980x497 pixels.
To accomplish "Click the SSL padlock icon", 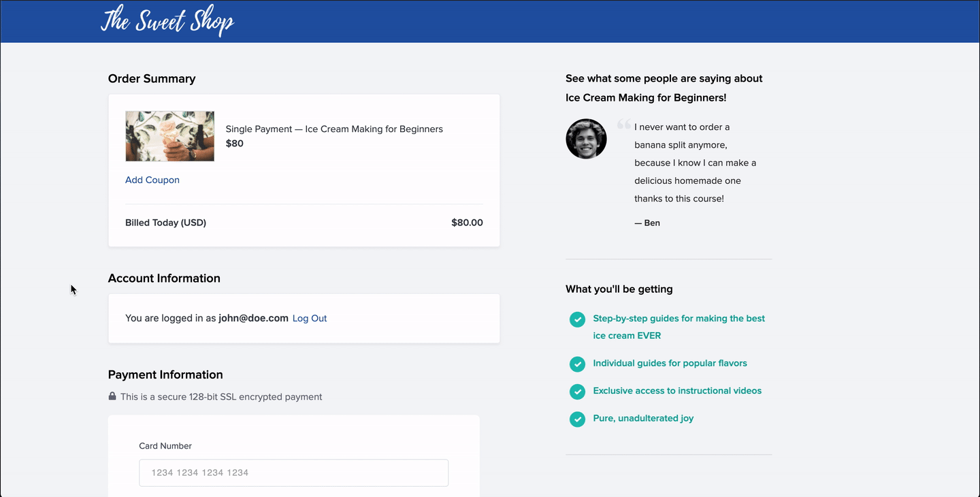I will 112,396.
